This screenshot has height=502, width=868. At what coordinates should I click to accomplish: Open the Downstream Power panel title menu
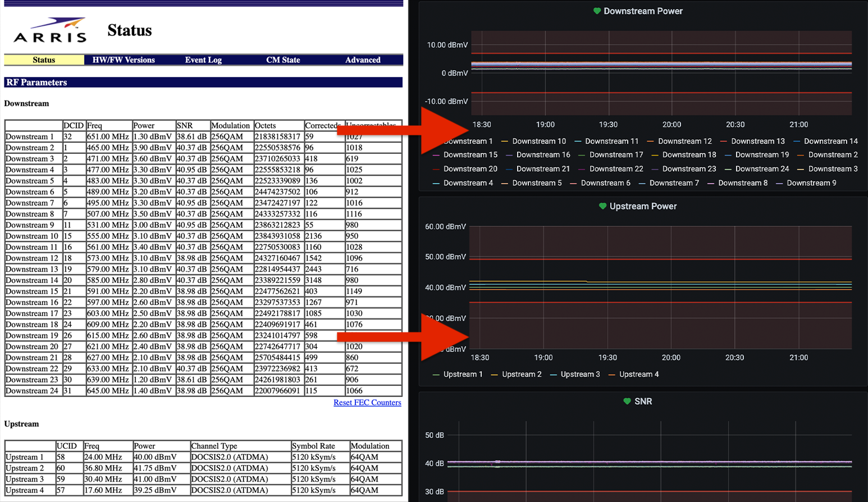pos(642,11)
